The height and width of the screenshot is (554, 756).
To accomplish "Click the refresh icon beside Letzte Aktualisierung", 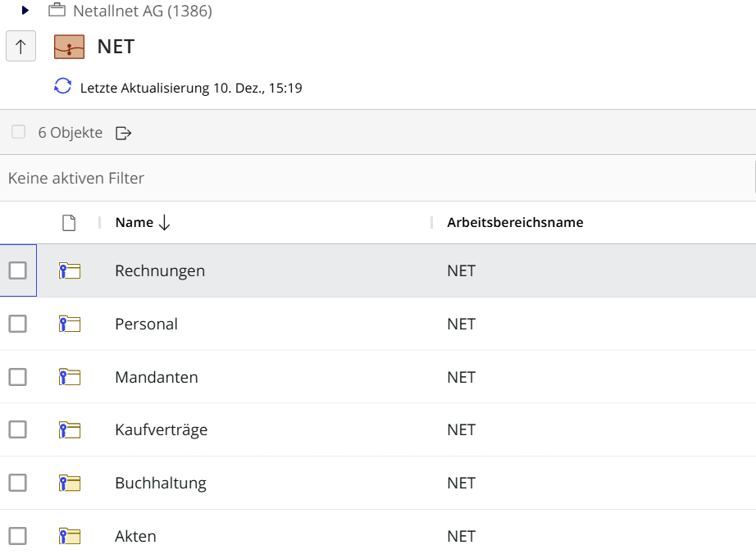I will (x=63, y=87).
